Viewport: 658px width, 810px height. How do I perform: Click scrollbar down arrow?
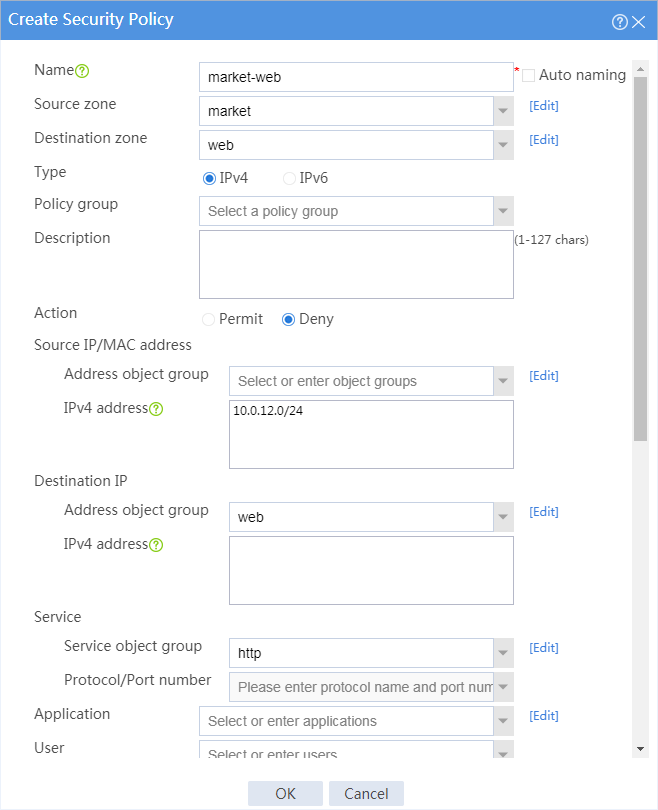[x=640, y=749]
